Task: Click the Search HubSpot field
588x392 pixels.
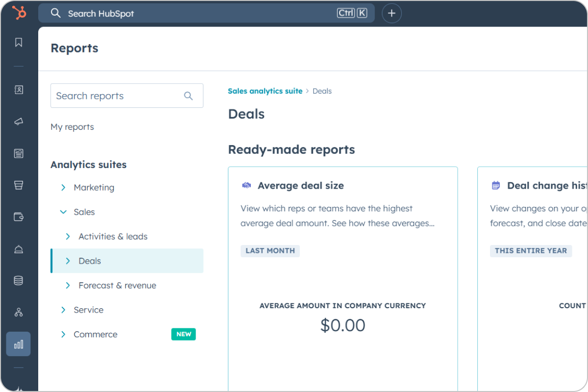Action: click(206, 13)
